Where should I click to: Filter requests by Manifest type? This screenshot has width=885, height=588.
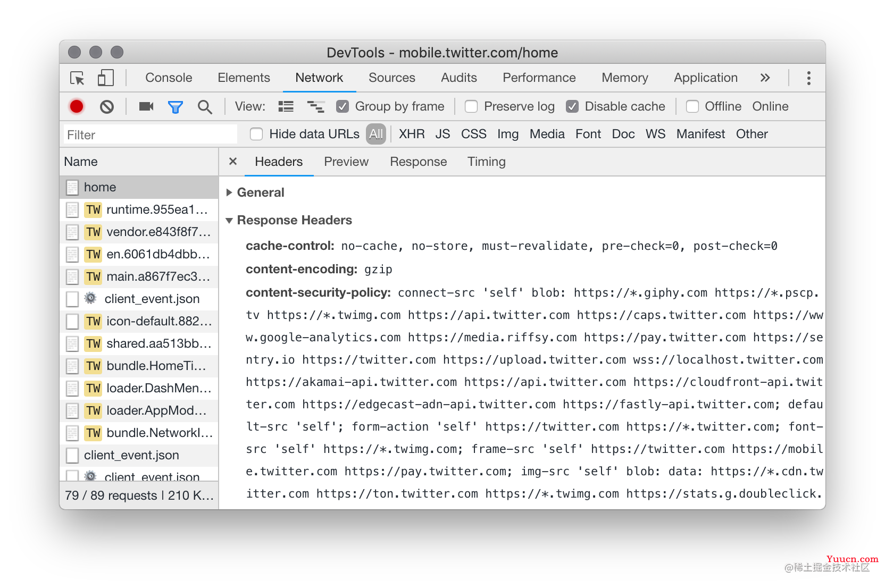[700, 134]
